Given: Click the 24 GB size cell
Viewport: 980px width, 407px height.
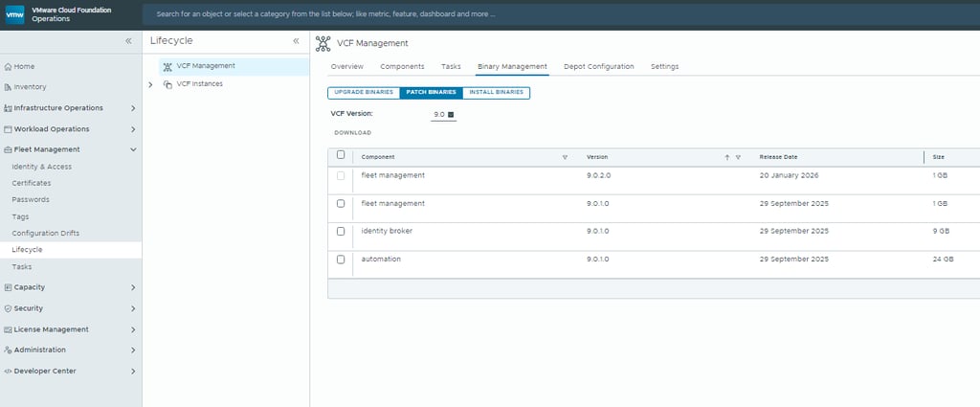Looking at the screenshot, I should (943, 260).
